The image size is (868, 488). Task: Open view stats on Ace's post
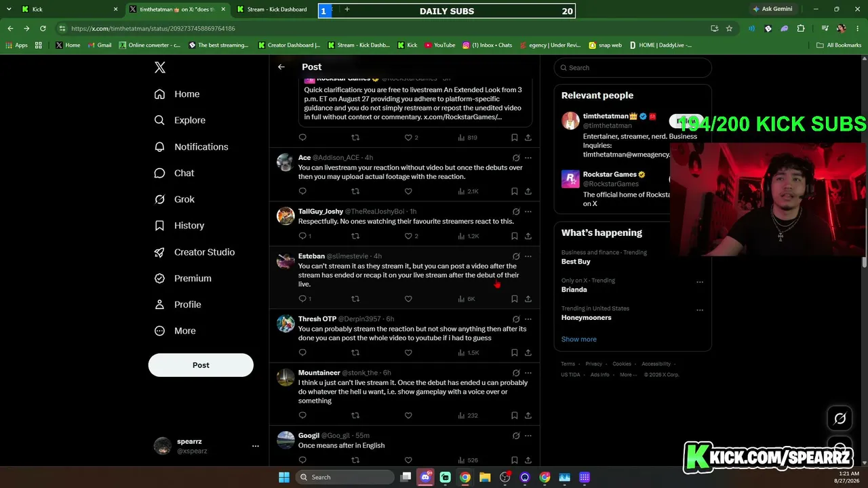[468, 191]
